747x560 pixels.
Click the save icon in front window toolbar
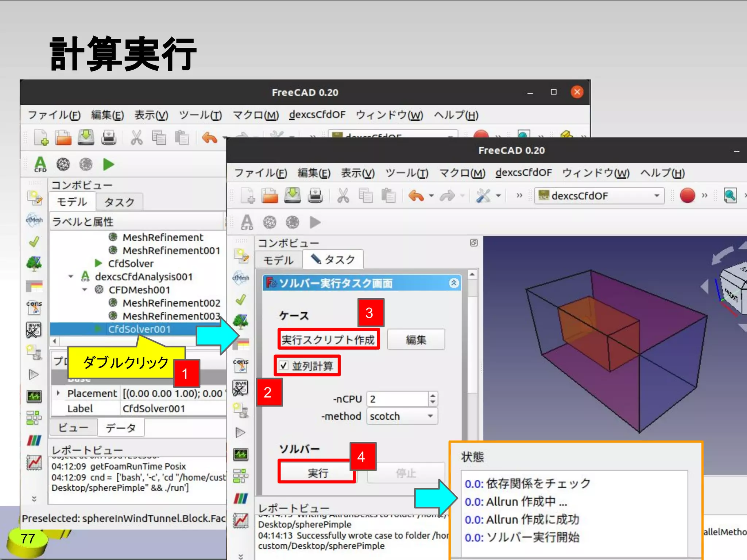coord(293,195)
